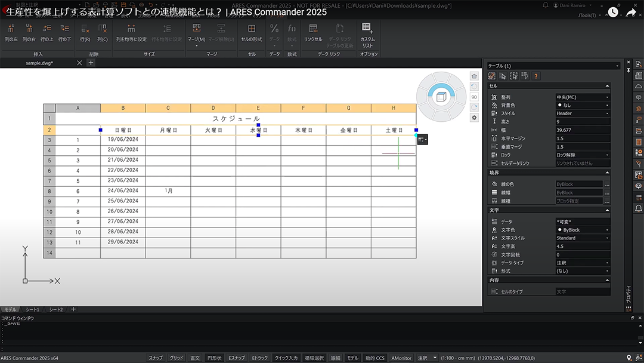This screenshot has width=644, height=363.
Task: Click the select objects arrow icon in properties
Action: tap(503, 76)
